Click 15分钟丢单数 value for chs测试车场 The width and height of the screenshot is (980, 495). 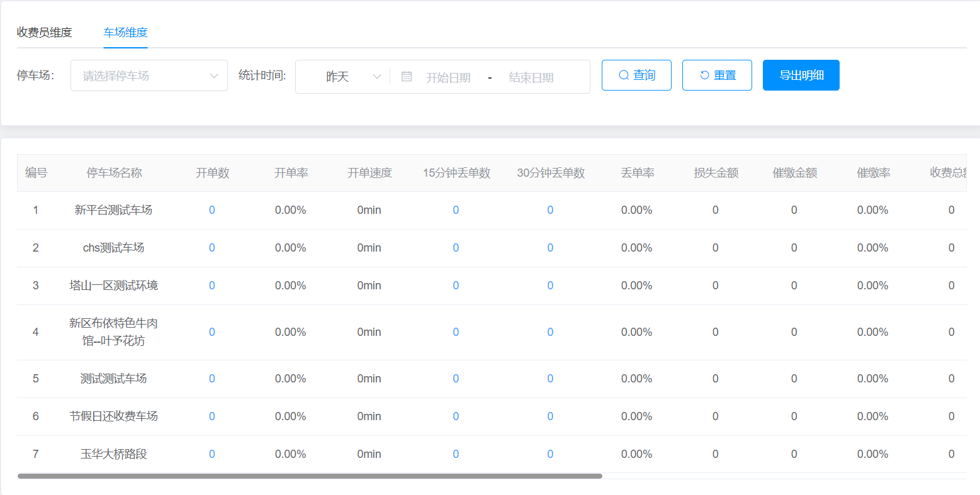456,248
